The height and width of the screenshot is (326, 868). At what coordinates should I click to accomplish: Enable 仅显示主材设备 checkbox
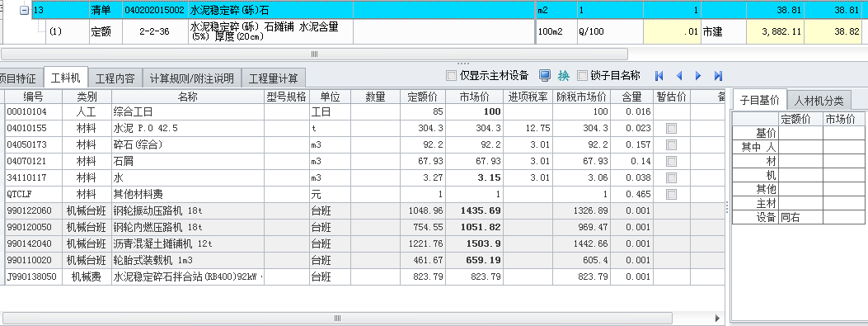451,75
